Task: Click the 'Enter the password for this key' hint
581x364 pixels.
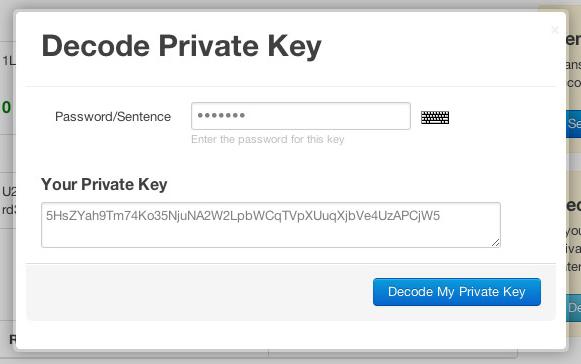Action: click(268, 139)
